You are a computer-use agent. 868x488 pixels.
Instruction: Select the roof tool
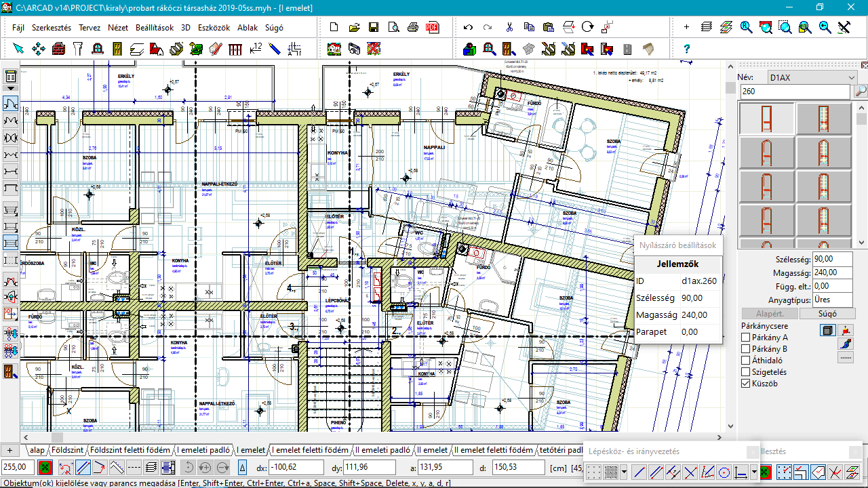156,49
